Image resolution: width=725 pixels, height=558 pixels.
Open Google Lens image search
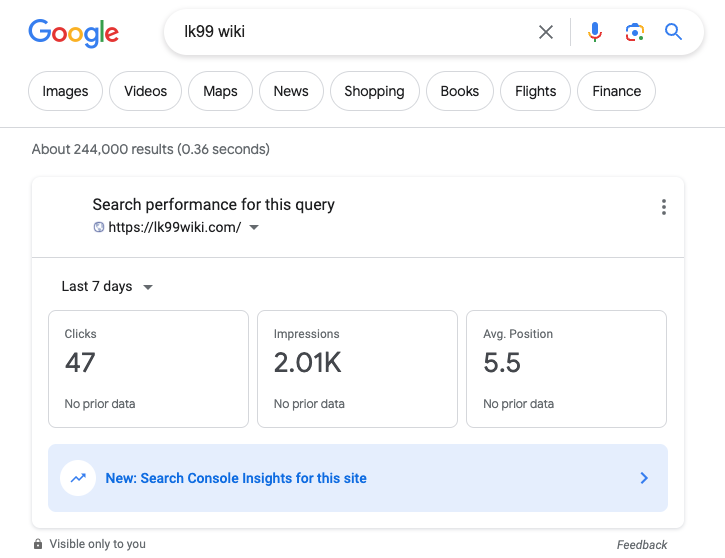pyautogui.click(x=634, y=32)
